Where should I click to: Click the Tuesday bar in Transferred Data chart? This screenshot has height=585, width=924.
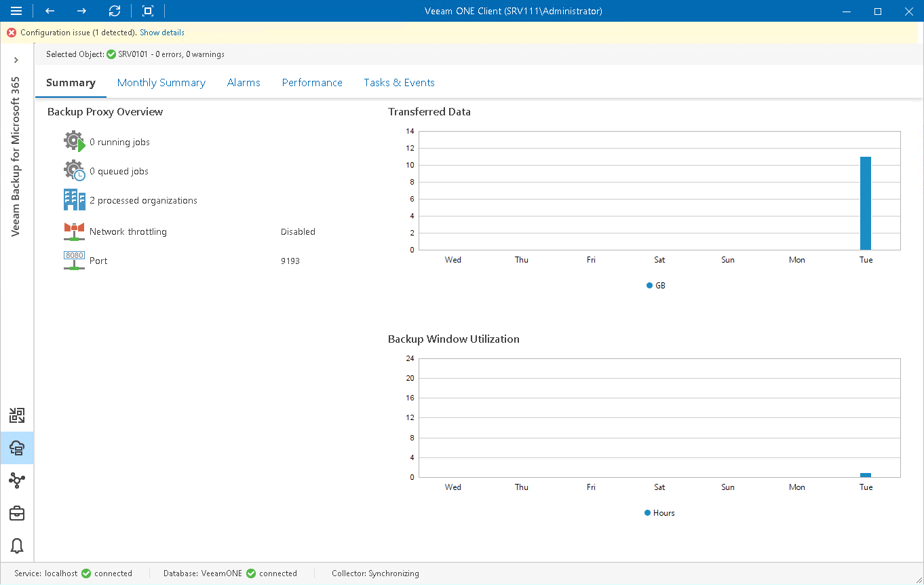tap(866, 204)
